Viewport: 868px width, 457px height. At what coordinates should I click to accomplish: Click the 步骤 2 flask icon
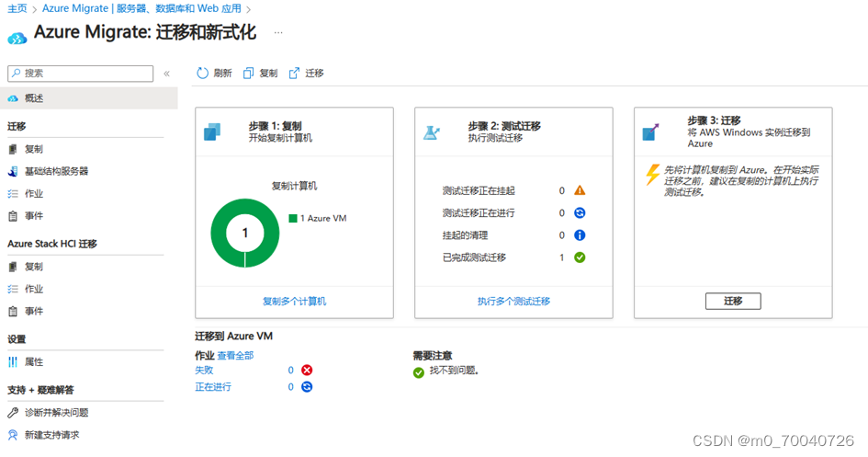click(431, 132)
